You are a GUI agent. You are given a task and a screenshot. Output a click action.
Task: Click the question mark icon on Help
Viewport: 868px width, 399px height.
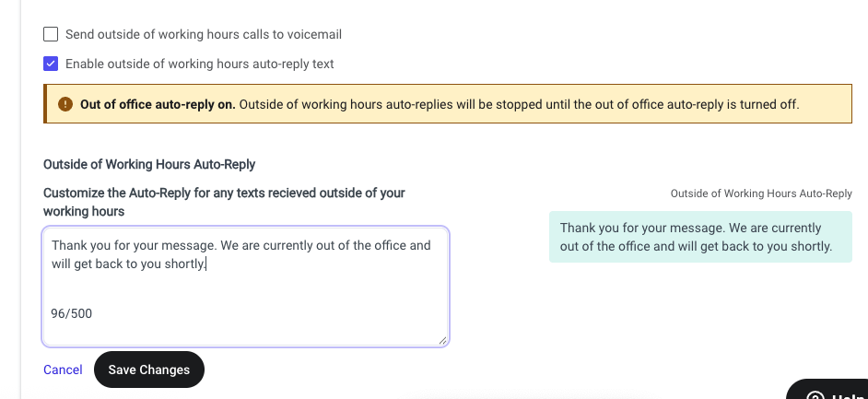(x=815, y=395)
